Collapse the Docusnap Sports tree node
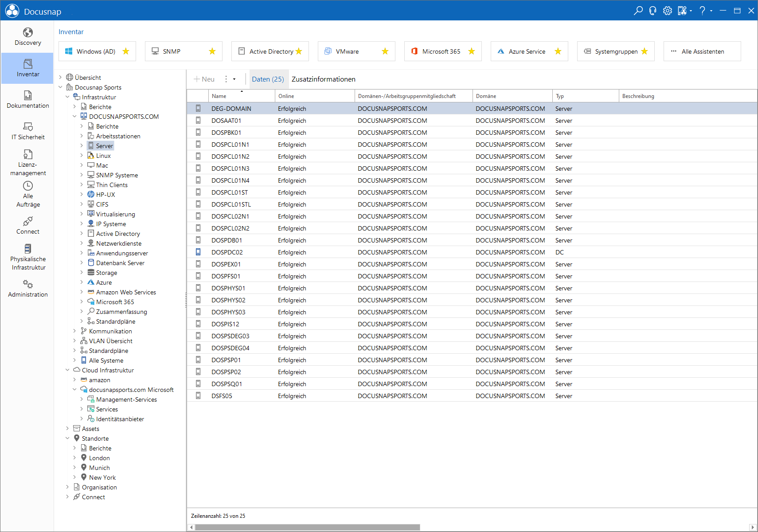 [x=61, y=87]
